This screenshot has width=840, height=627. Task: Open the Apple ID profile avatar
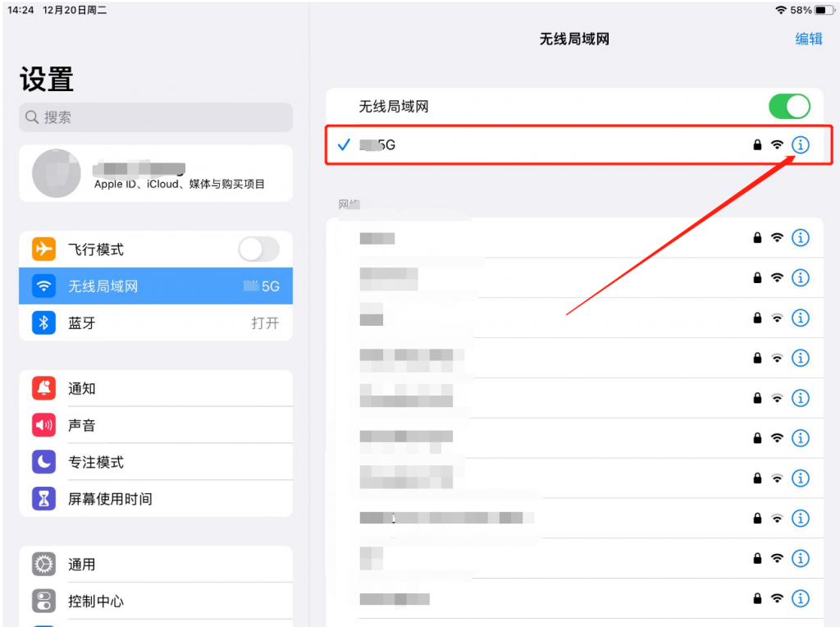(x=57, y=173)
